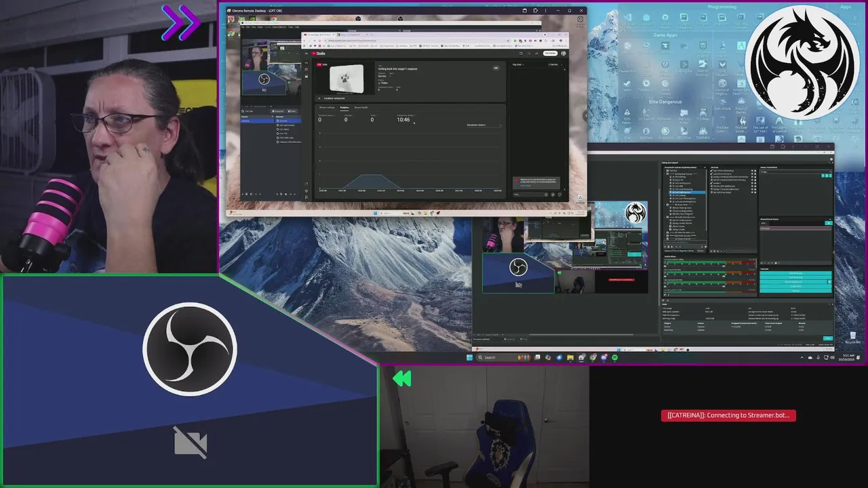Open Steam shortcut in Game Apps group

(627, 85)
